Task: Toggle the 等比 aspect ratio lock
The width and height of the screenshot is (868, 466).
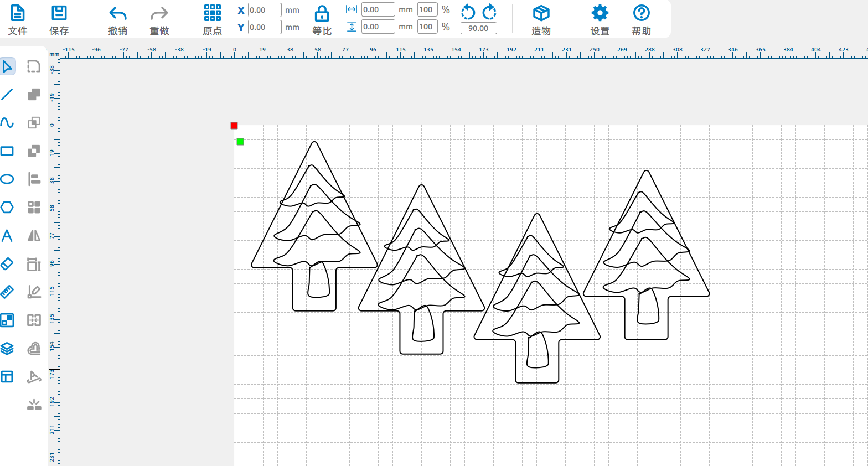Action: [x=322, y=20]
